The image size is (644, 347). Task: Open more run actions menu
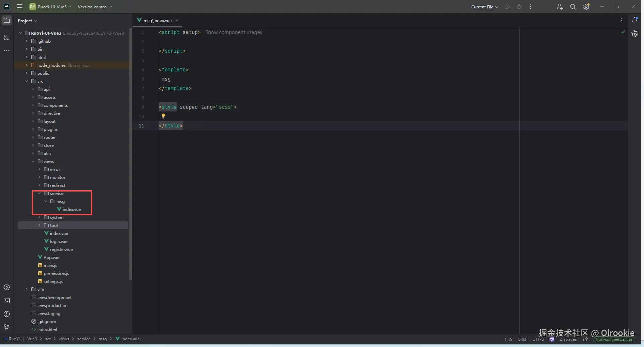click(530, 7)
